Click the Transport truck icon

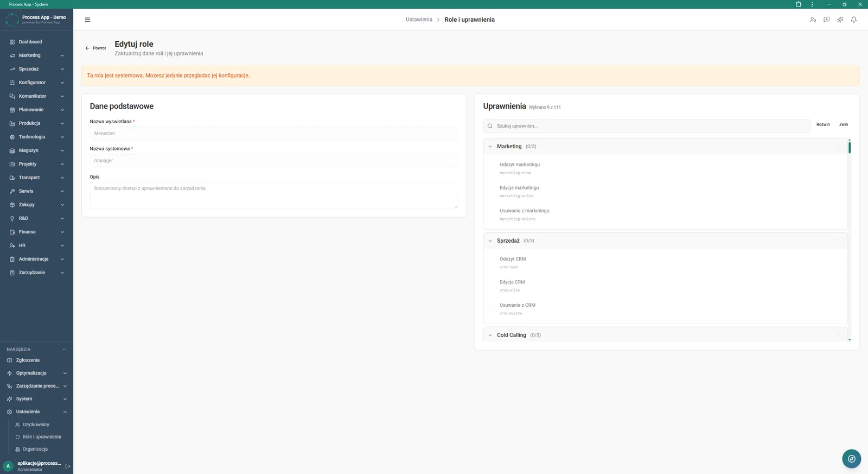pos(12,178)
